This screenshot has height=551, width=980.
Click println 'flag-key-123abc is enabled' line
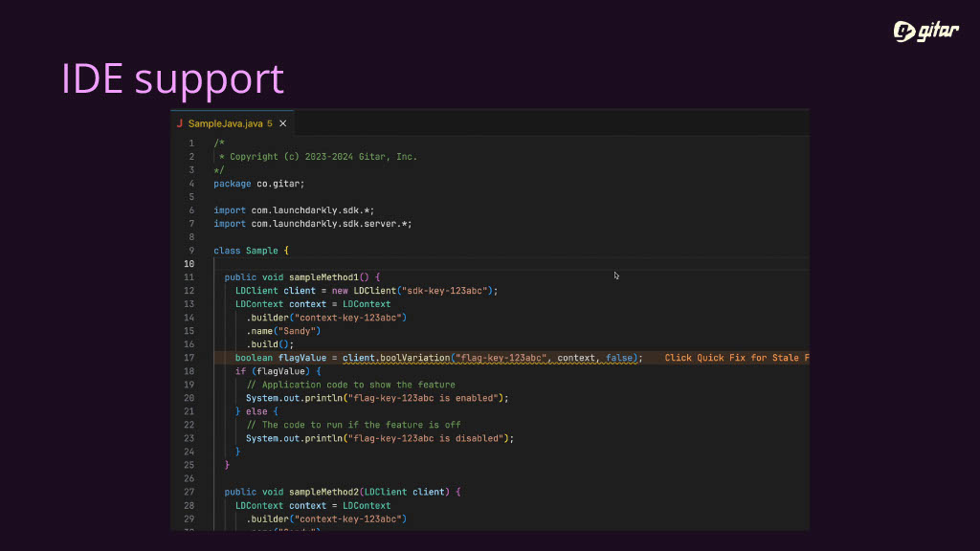click(377, 398)
